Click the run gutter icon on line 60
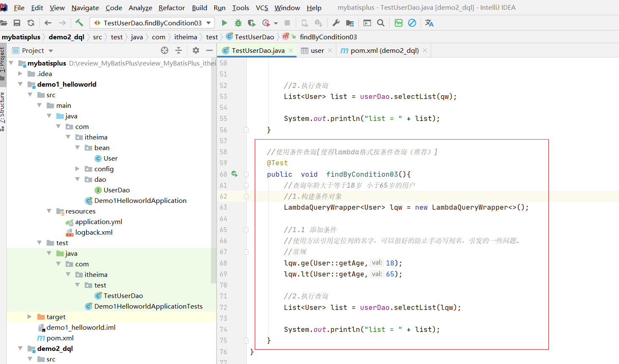The height and width of the screenshot is (364, 619). (x=234, y=174)
